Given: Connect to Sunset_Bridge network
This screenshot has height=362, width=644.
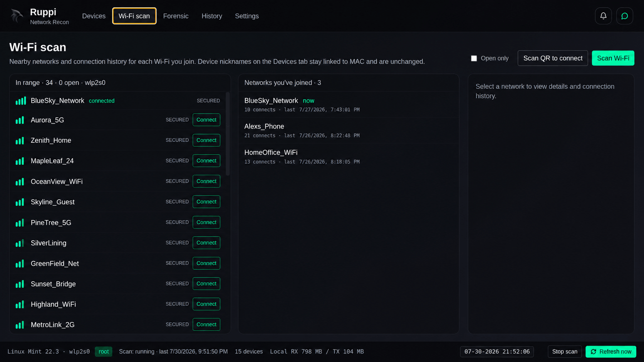Looking at the screenshot, I should pyautogui.click(x=206, y=284).
